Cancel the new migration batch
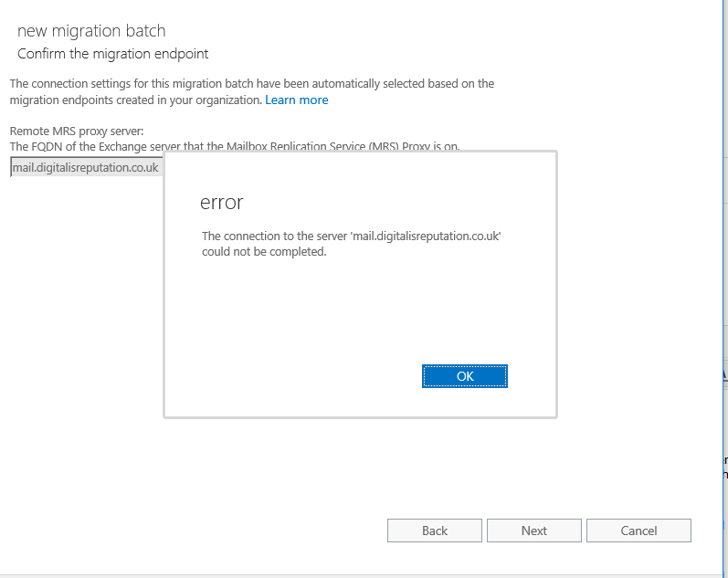728x578 pixels. [638, 531]
